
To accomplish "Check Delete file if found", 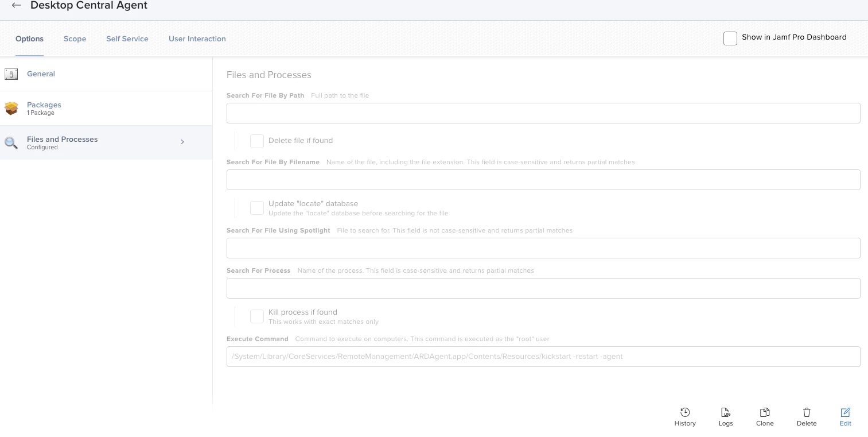I will pos(257,141).
